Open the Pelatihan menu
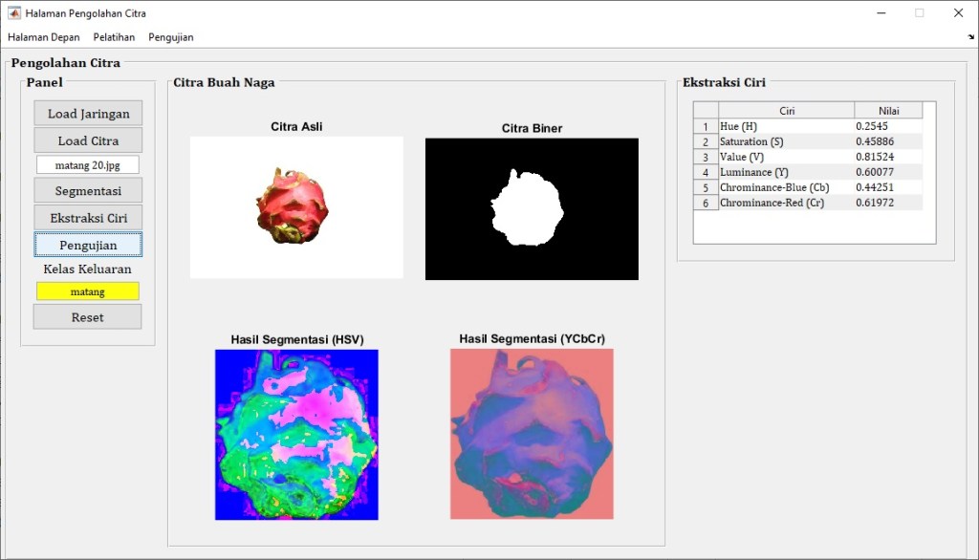The width and height of the screenshot is (979, 560). [114, 37]
